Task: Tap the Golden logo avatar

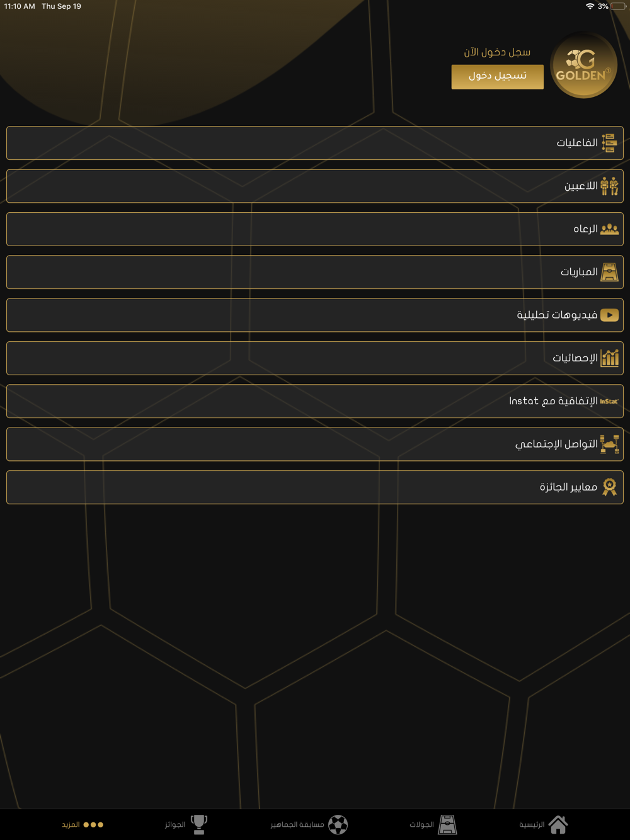Action: (583, 65)
